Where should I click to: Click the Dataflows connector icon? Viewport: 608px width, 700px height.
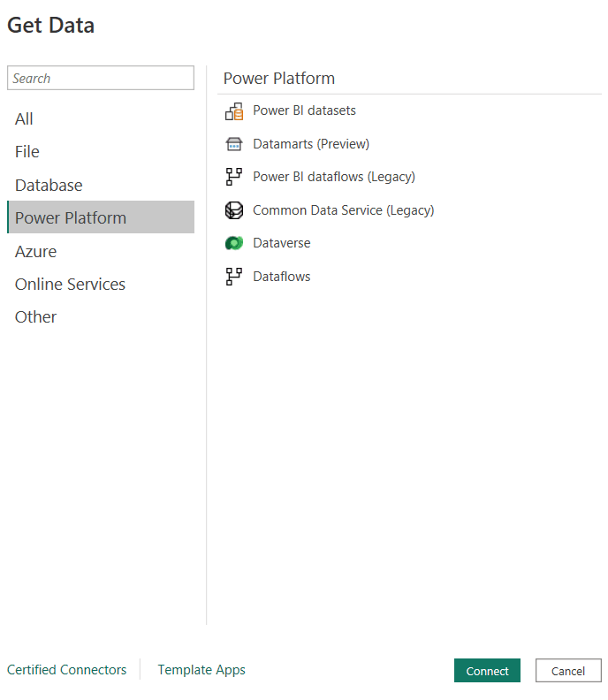[234, 277]
